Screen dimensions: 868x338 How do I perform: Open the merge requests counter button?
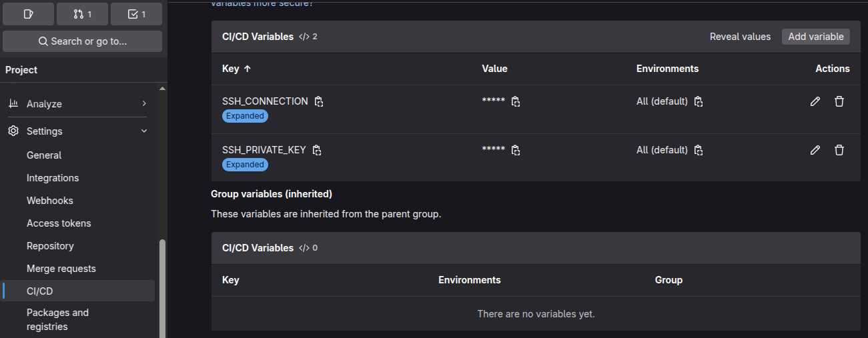point(82,14)
